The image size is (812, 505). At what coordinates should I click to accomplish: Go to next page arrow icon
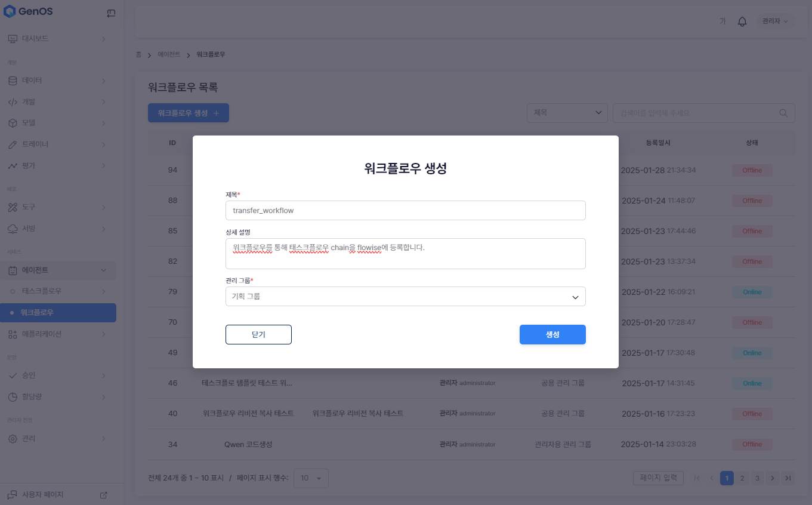point(773,478)
